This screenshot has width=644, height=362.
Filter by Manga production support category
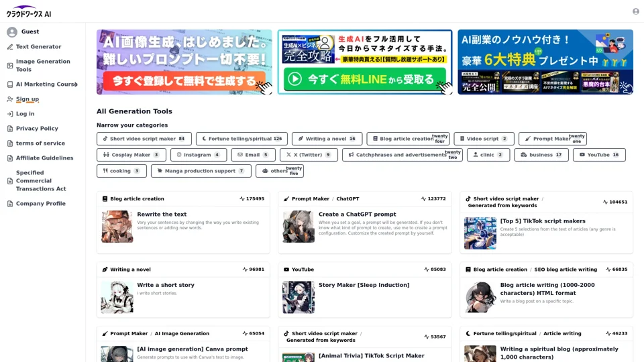201,171
